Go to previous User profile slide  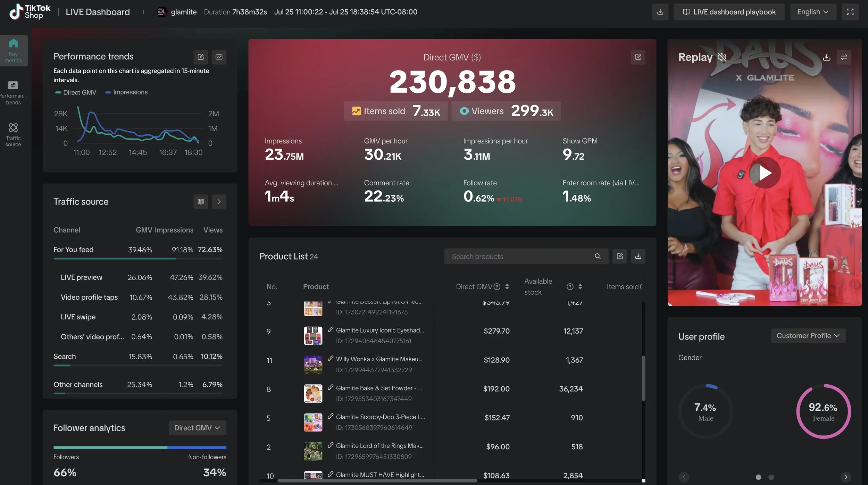click(684, 477)
